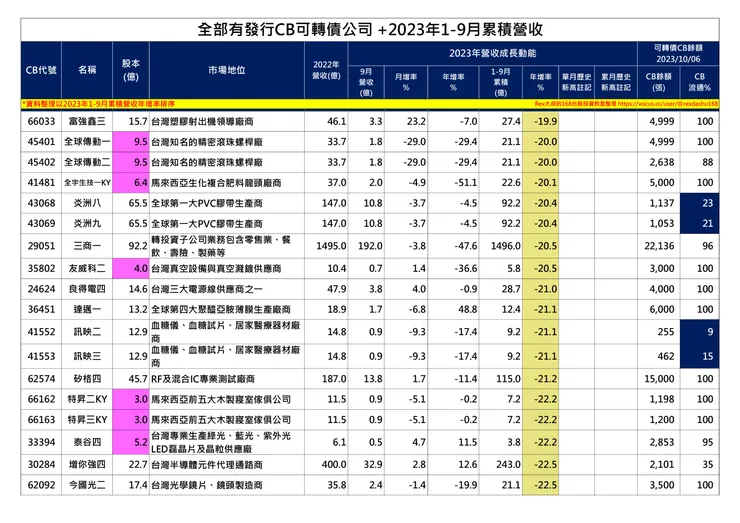Click the 單月歷史新高註記 column header
The image size is (740, 523).
(576, 82)
